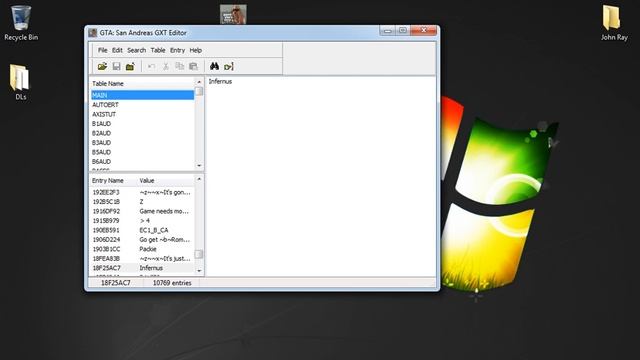Viewport: 640px width, 360px height.
Task: Click table list scrollbar down arrow
Action: coord(199,166)
